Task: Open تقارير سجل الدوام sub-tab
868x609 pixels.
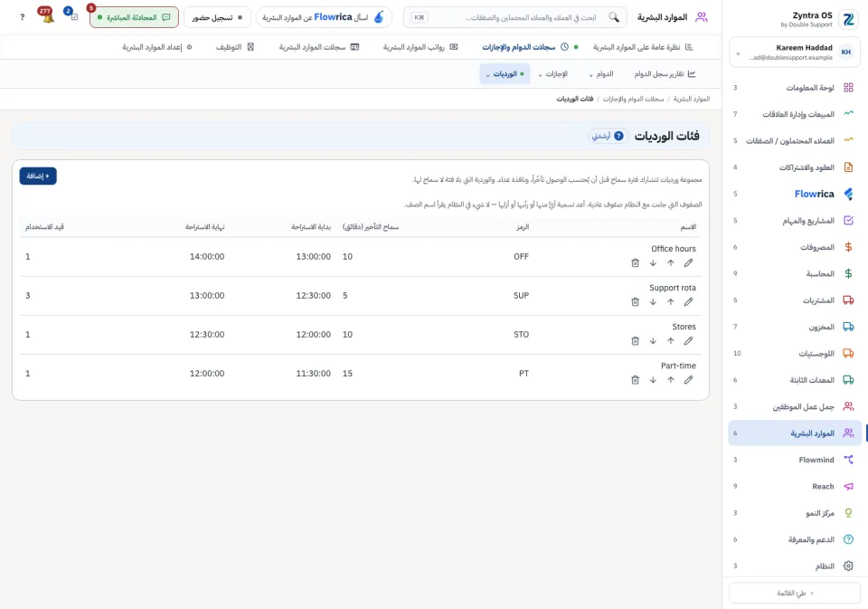Action: pyautogui.click(x=665, y=73)
